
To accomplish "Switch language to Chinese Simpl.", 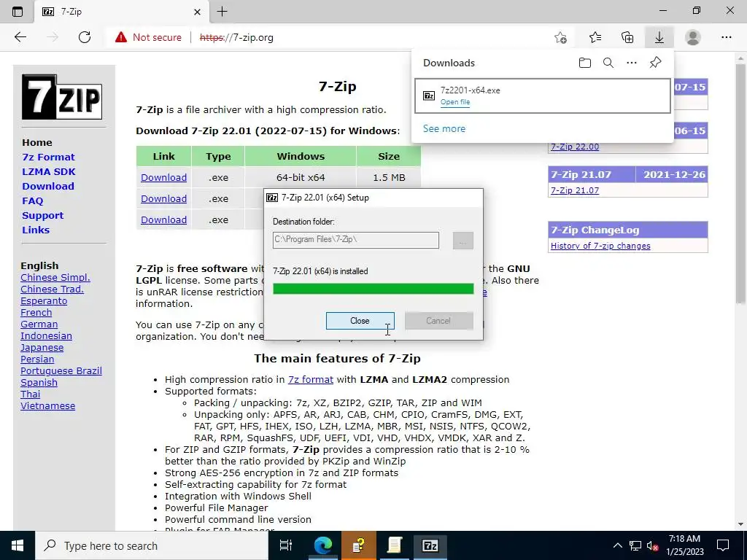I will pyautogui.click(x=55, y=278).
